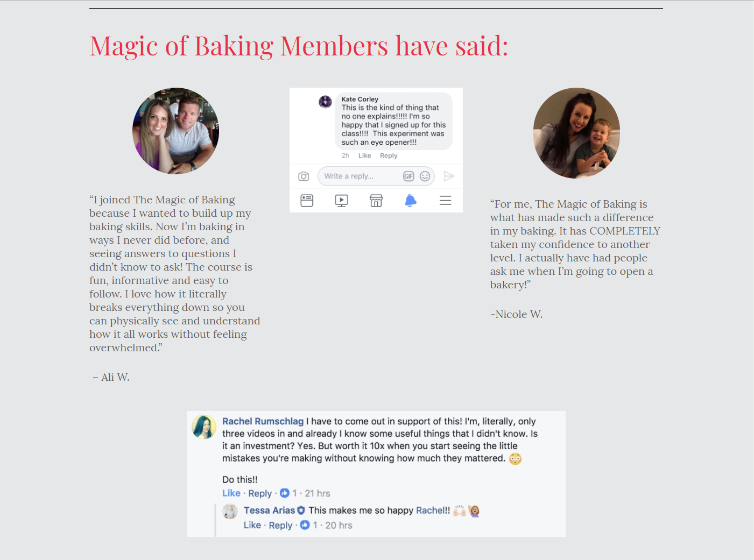Like Kate Corley's comment

click(x=365, y=155)
